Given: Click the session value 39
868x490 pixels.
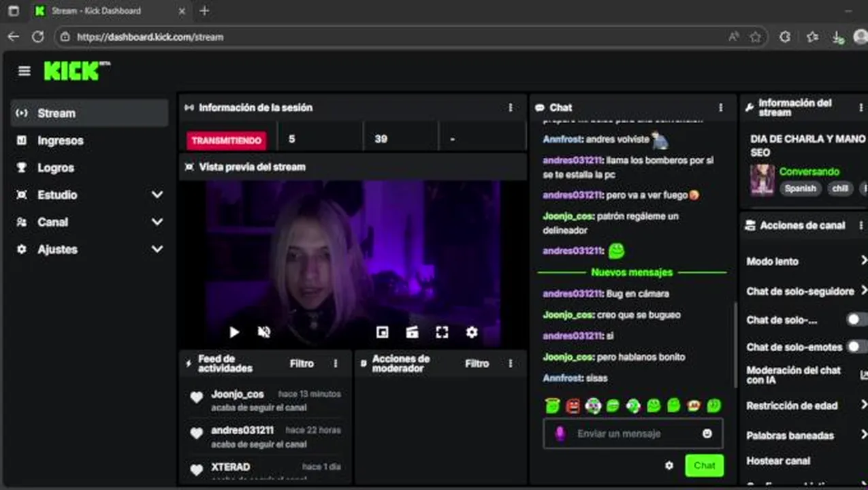Looking at the screenshot, I should pos(381,139).
